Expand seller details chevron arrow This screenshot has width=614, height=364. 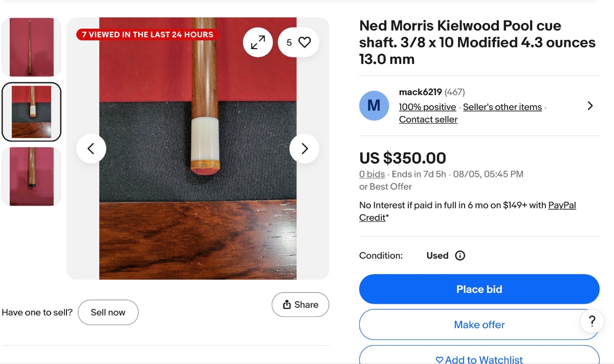pos(590,106)
